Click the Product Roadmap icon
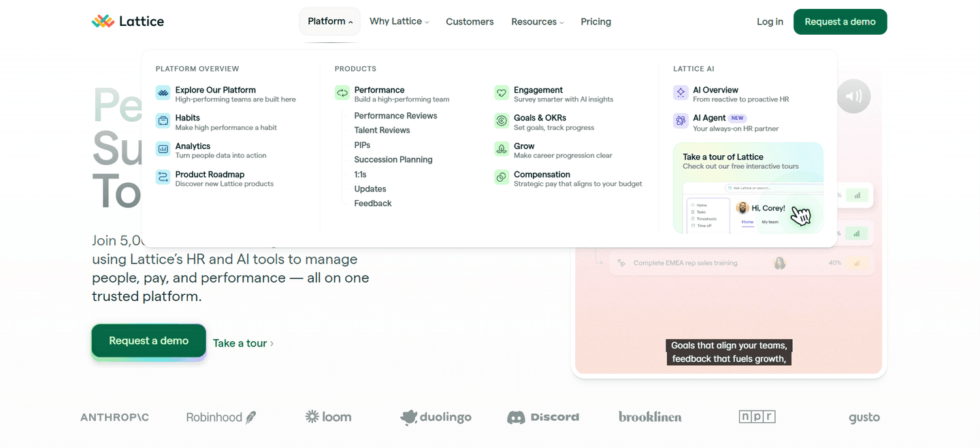This screenshot has width=980, height=448. 163,177
